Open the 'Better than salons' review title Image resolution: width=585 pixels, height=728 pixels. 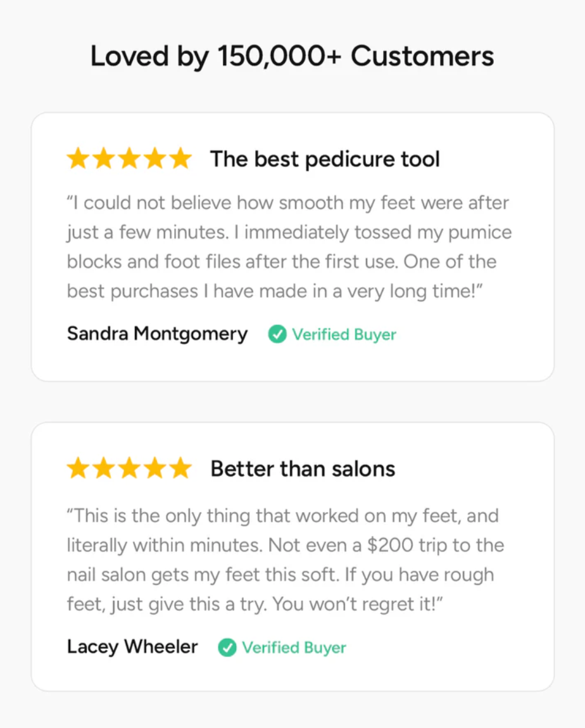pos(303,469)
